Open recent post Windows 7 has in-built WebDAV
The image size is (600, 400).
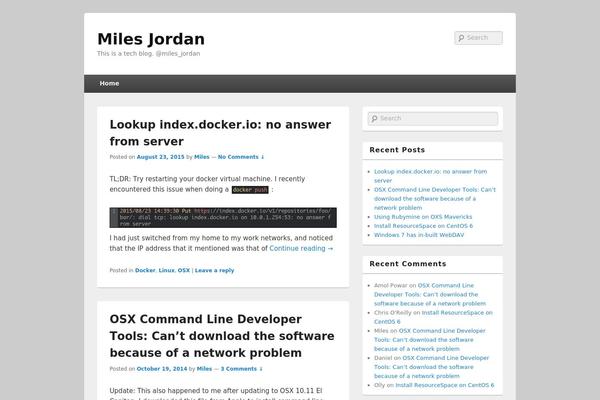tap(419, 235)
